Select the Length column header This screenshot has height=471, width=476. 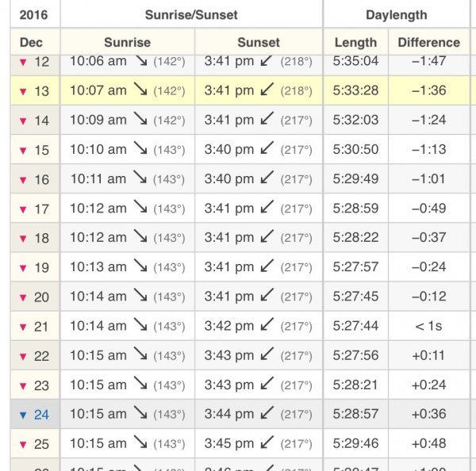point(355,42)
